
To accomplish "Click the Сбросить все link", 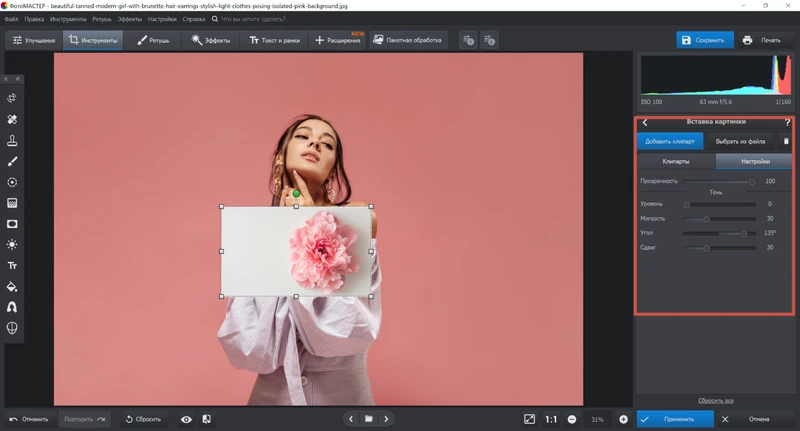I will [x=716, y=401].
